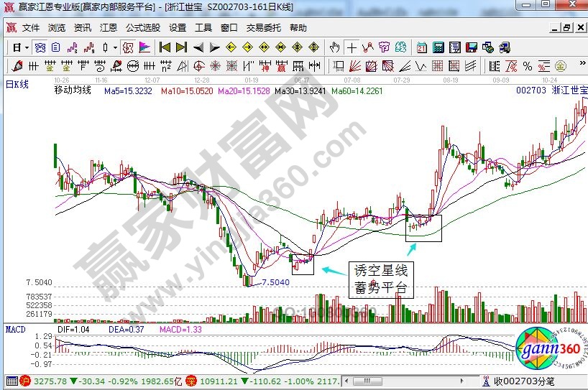Click the 移动均线 moving average label

tap(73, 92)
